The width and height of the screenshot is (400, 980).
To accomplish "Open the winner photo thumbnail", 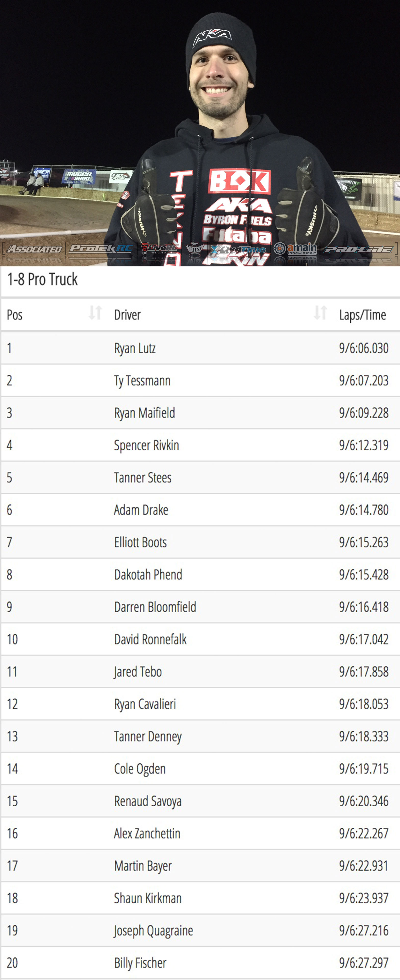I will [200, 133].
